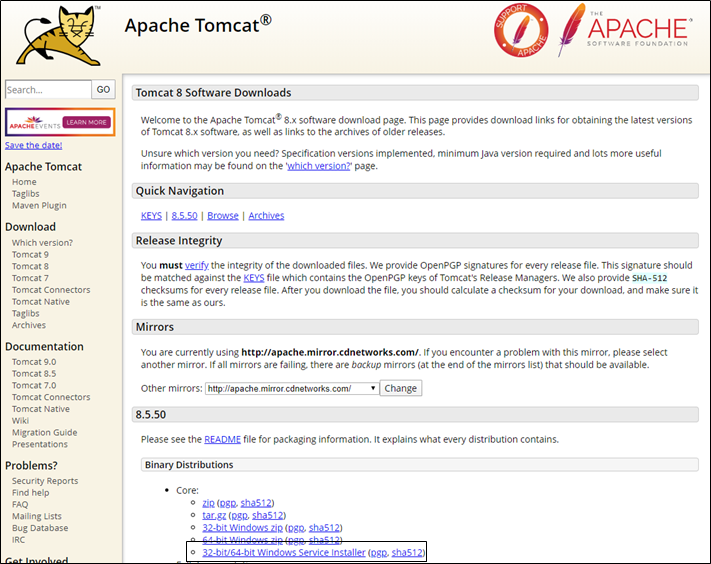
Task: Open the Wiki sidebar link
Action: [20, 421]
